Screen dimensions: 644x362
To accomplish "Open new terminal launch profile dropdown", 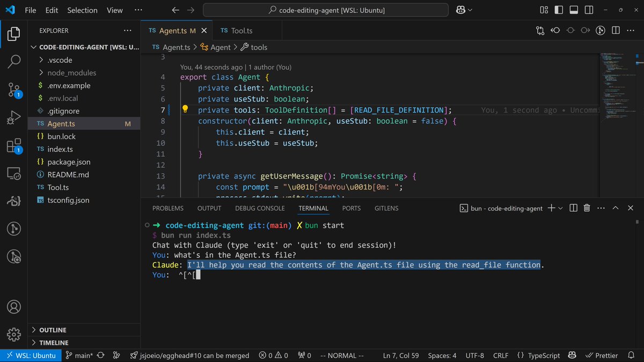I will [x=561, y=208].
